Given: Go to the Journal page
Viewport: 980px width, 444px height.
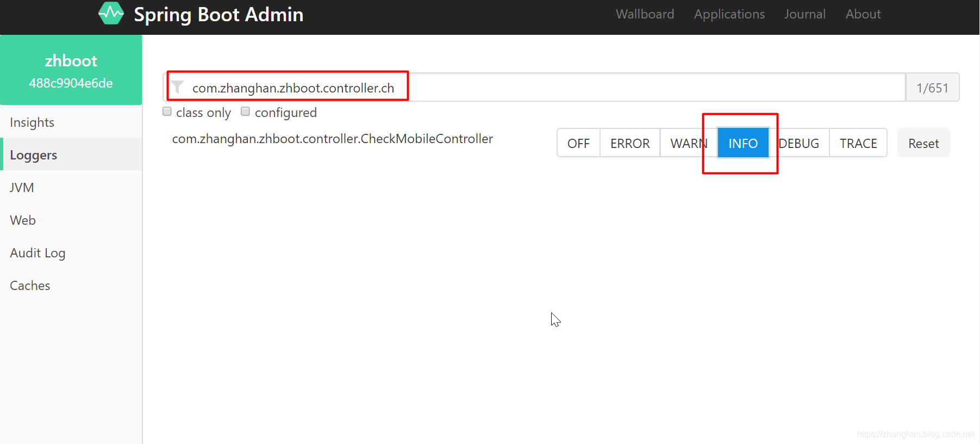Looking at the screenshot, I should point(804,14).
